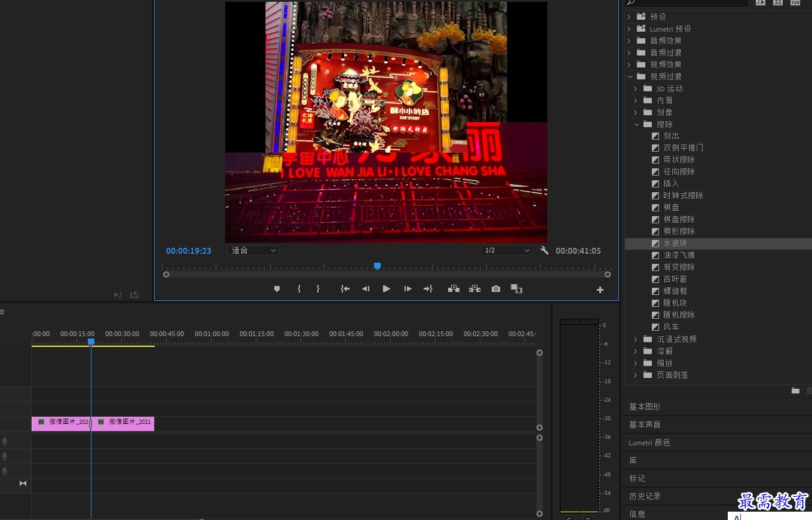Expand the 沉浸式视频 folder

[x=636, y=339]
